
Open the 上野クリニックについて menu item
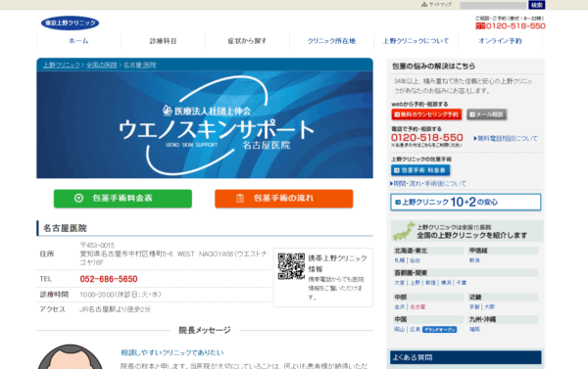coord(416,41)
